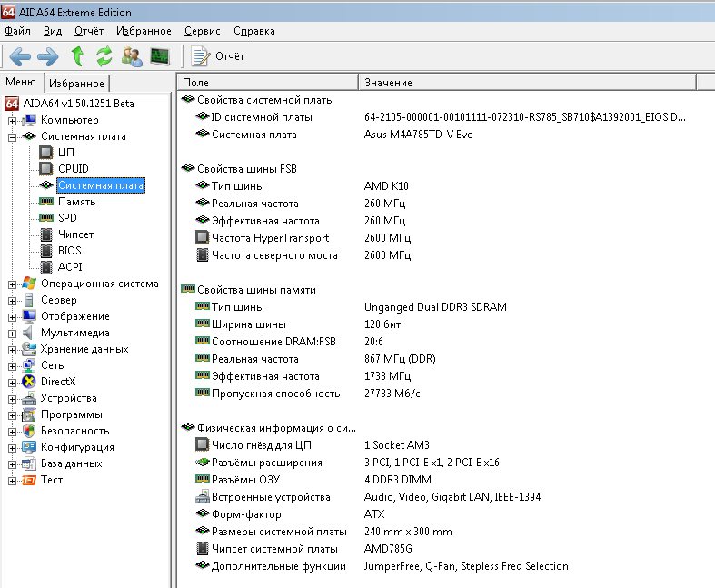This screenshot has height=588, width=715.
Task: Open the Отчёт menu in menu bar
Action: (x=89, y=31)
